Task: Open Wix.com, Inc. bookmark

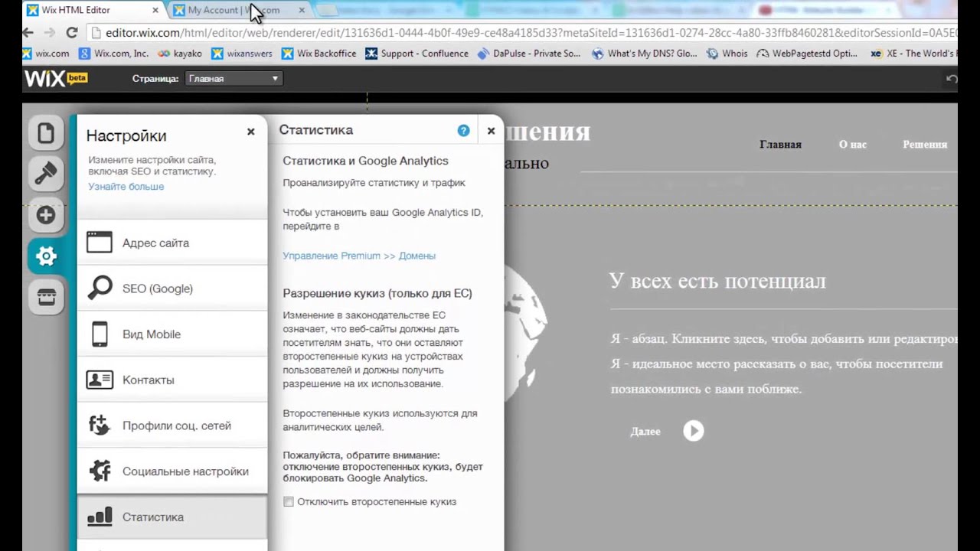Action: 114,54
